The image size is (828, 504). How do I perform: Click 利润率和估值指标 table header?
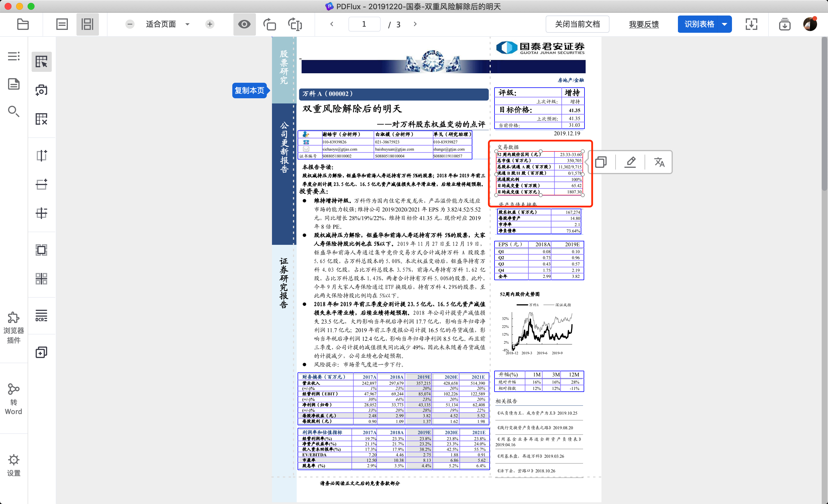322,432
